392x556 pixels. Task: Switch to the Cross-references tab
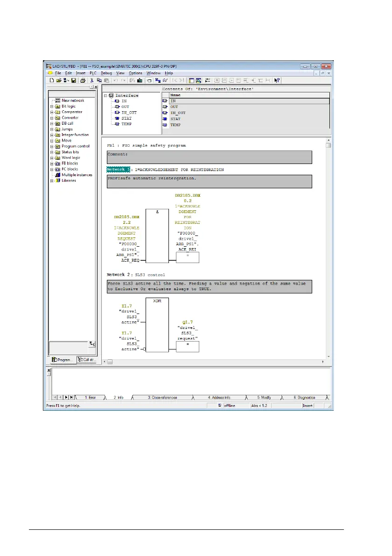tap(162, 398)
